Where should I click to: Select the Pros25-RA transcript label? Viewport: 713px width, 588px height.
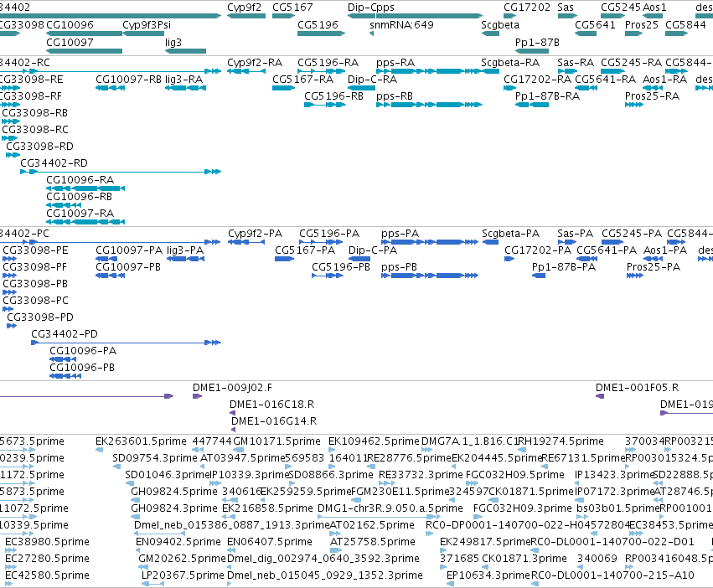click(x=652, y=96)
